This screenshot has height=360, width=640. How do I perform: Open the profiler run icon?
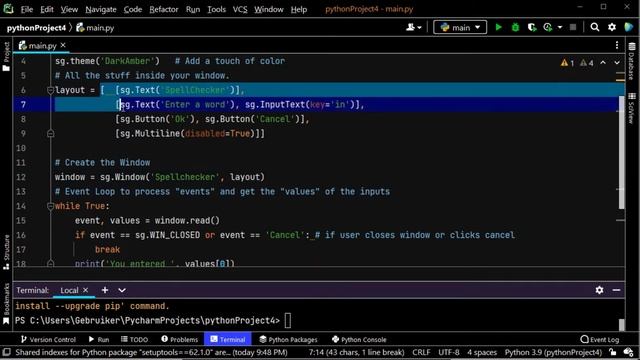point(548,27)
